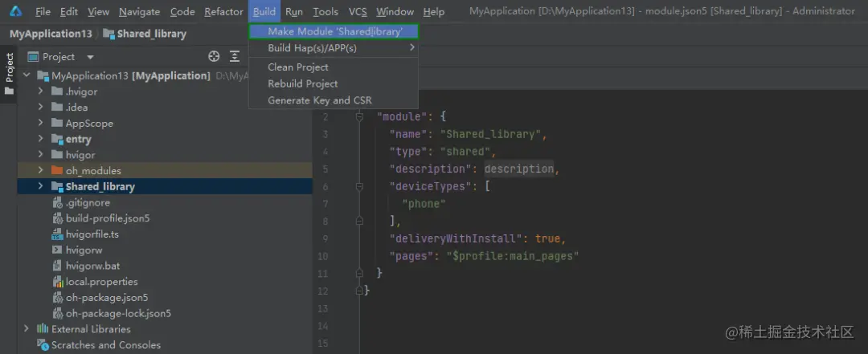This screenshot has width=868, height=354.
Task: Select build-profile.json5 file
Action: pyautogui.click(x=165, y=218)
